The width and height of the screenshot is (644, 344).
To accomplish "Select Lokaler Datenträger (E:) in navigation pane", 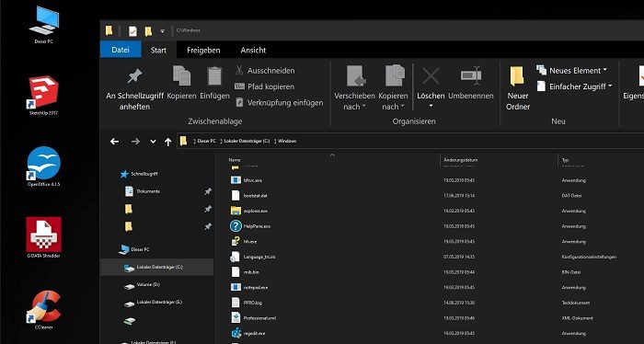I will pos(159,302).
